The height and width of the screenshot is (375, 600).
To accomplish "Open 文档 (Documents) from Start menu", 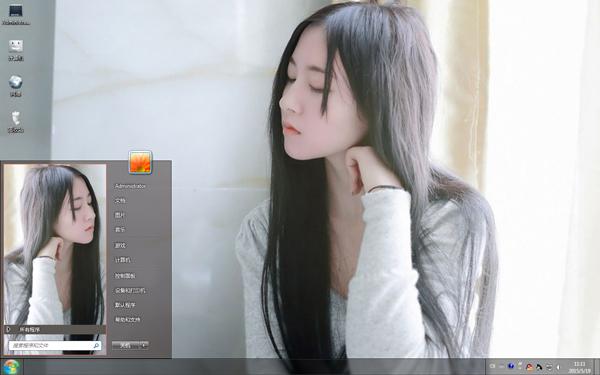I will [x=120, y=201].
